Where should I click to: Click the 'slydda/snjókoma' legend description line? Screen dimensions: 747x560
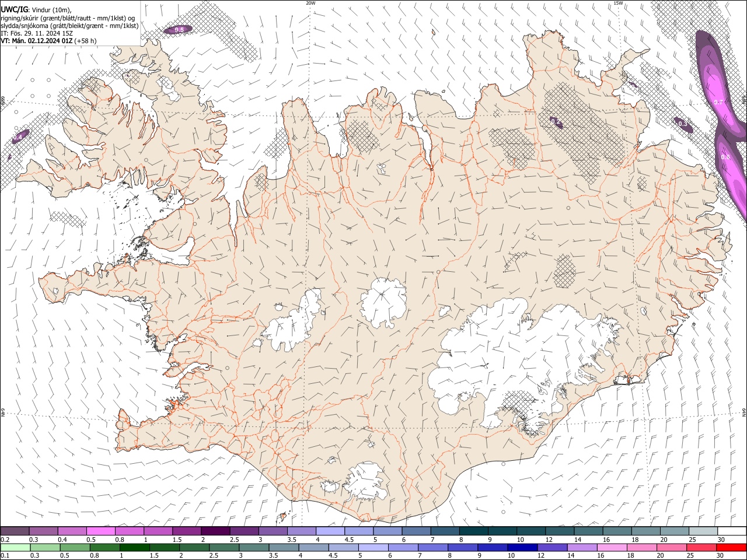(x=69, y=26)
